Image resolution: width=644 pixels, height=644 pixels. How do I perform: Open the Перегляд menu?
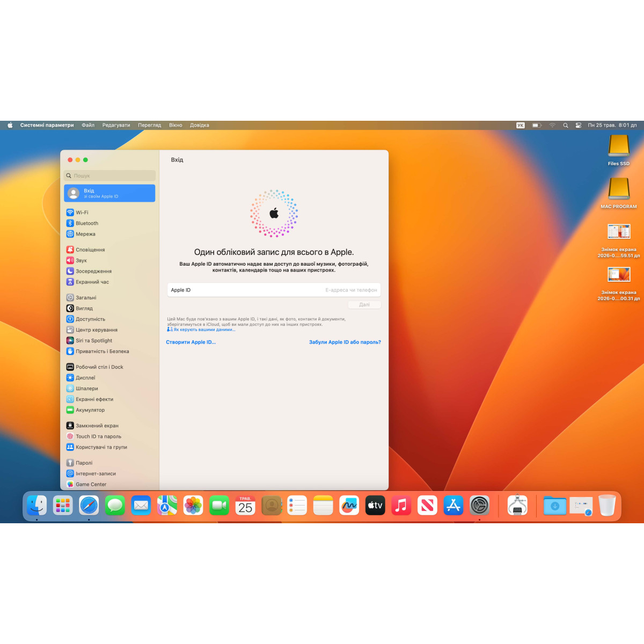click(150, 125)
